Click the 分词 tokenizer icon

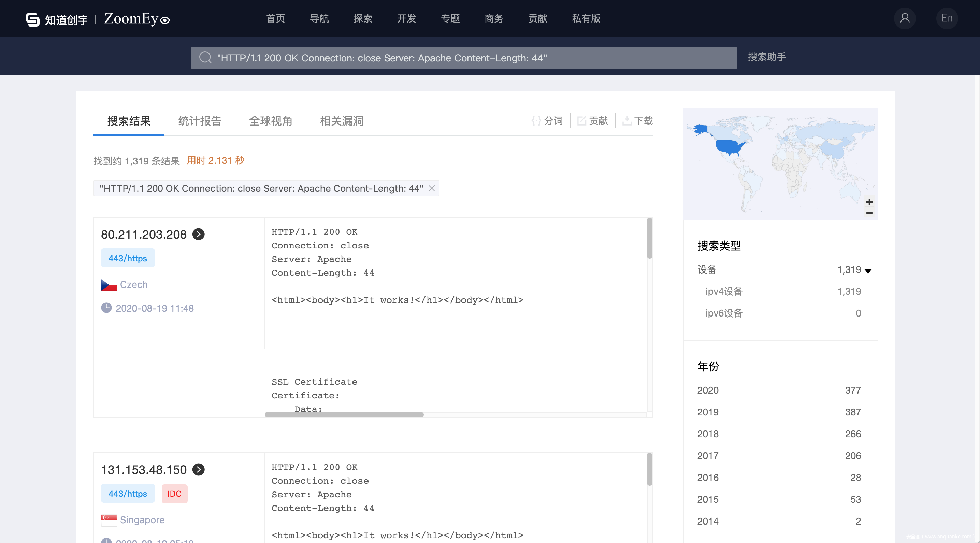536,121
